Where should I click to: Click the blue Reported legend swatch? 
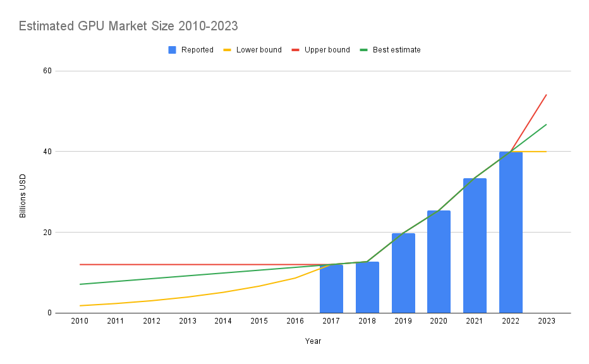coord(173,50)
